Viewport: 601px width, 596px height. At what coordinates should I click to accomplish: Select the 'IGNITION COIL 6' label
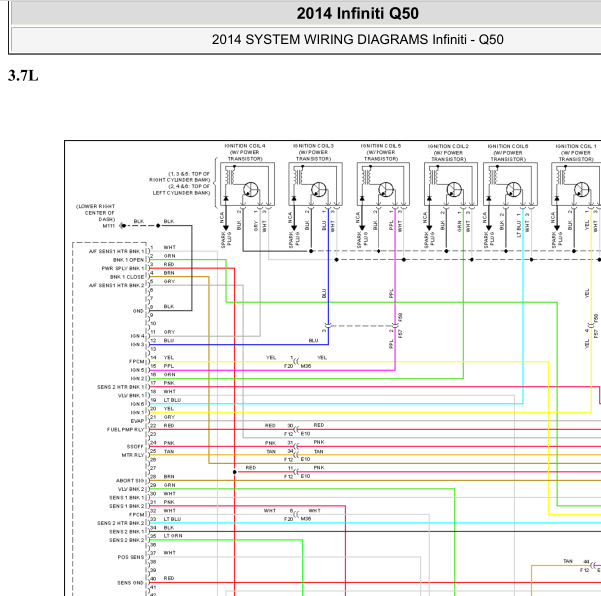point(508,146)
